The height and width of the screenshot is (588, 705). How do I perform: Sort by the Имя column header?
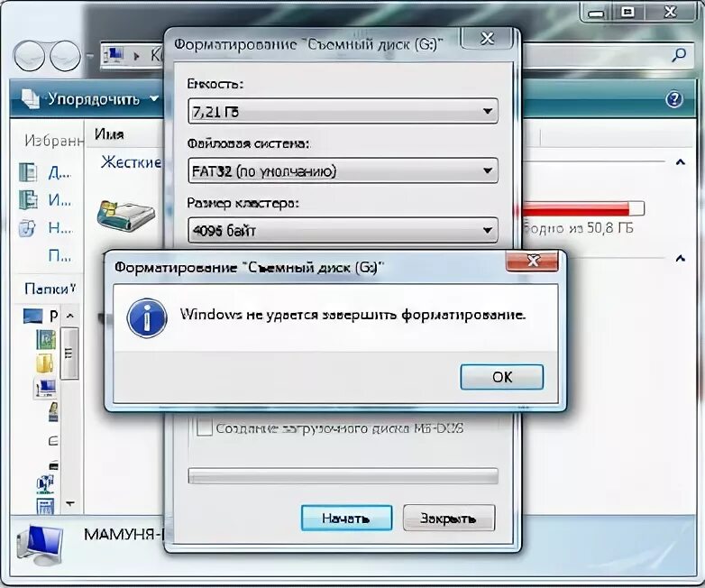pyautogui.click(x=109, y=134)
